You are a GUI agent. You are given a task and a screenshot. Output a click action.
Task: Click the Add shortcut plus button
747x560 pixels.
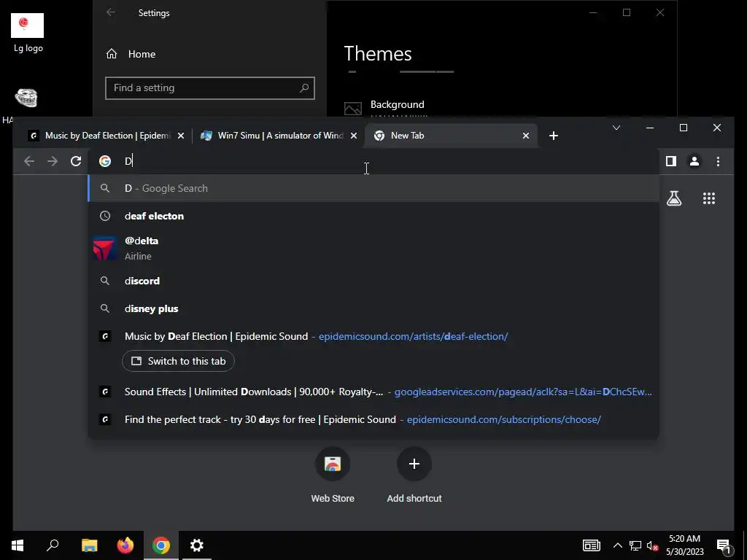(x=414, y=464)
